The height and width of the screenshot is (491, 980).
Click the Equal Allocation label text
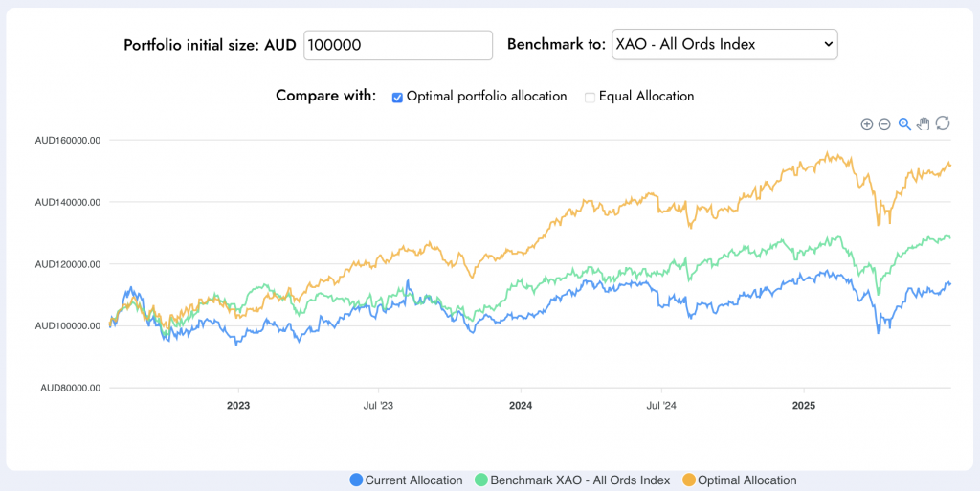tap(646, 97)
